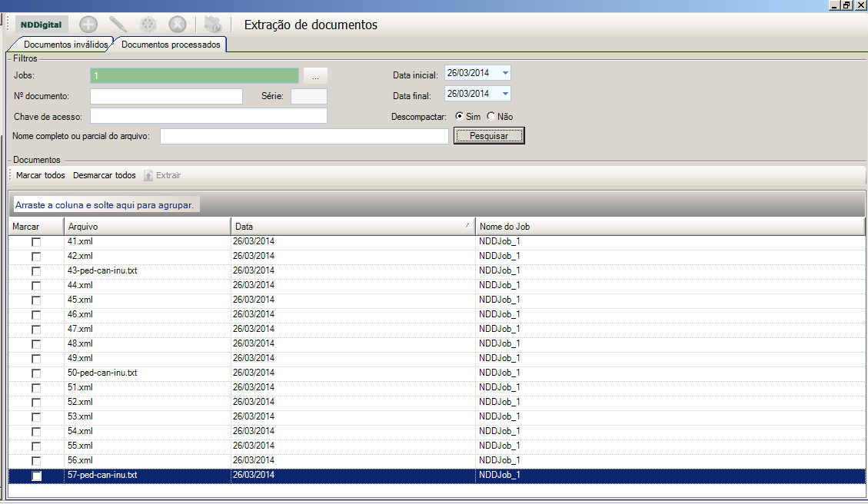868x504 pixels.
Task: Check the box for 53.xml
Action: tap(36, 417)
